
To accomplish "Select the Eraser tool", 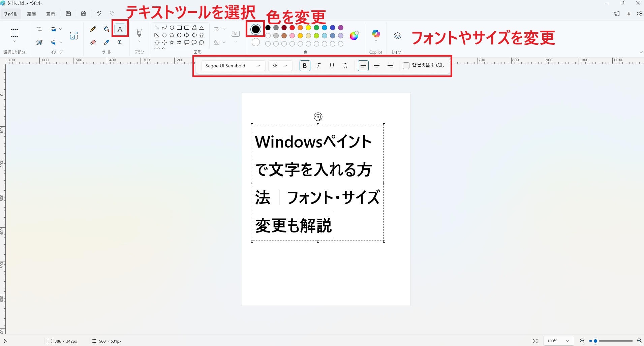I will (x=93, y=42).
